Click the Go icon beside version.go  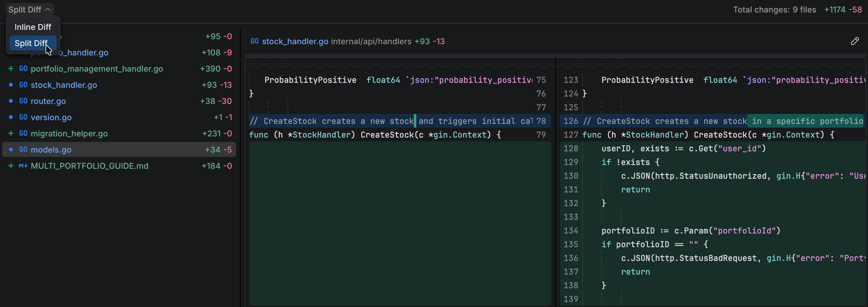coord(23,117)
